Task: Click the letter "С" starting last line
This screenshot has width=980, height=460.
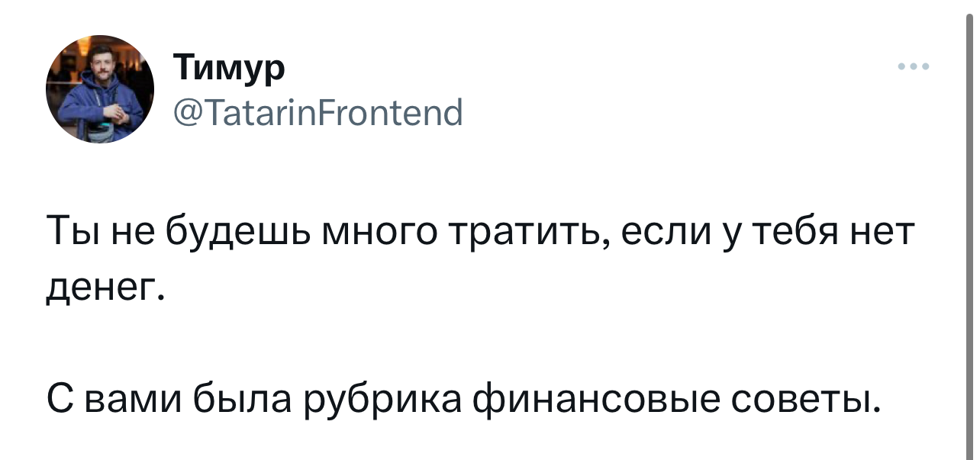Action: (58, 399)
